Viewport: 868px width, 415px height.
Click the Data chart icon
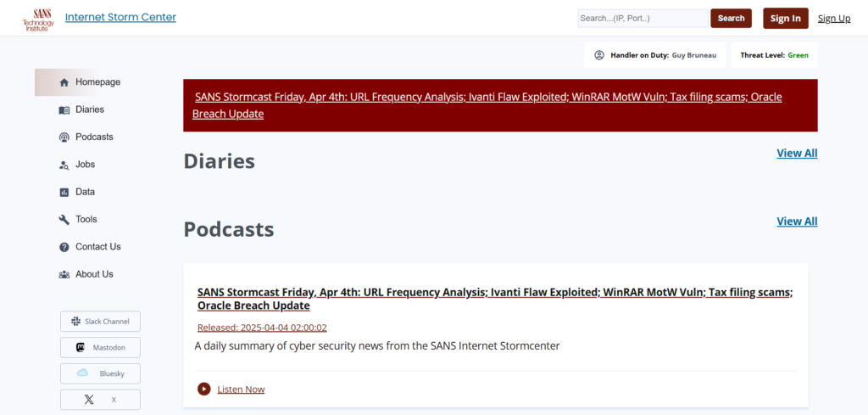click(64, 193)
